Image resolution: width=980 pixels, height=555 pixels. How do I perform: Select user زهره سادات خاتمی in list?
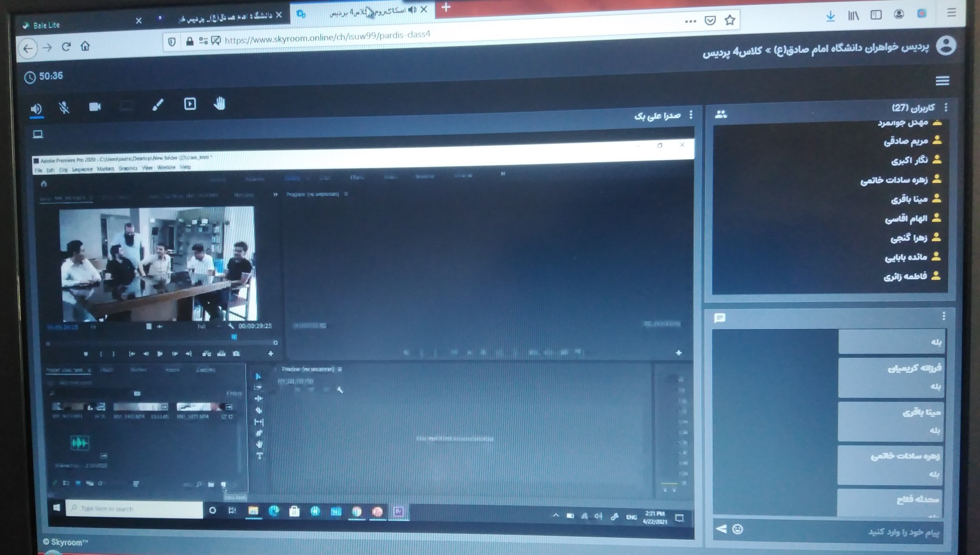[901, 180]
